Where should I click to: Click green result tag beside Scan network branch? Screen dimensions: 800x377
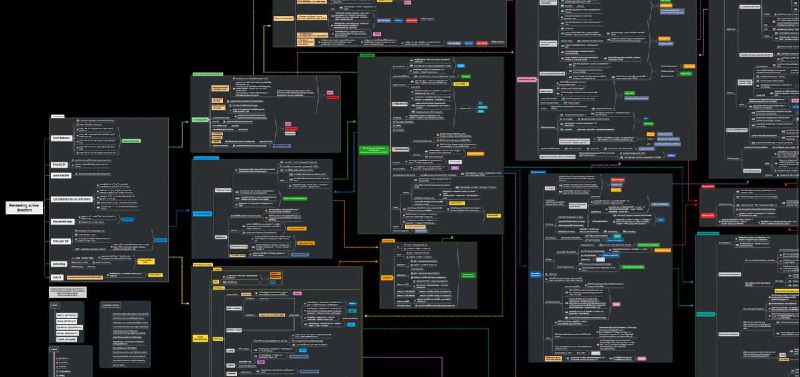coord(131,141)
